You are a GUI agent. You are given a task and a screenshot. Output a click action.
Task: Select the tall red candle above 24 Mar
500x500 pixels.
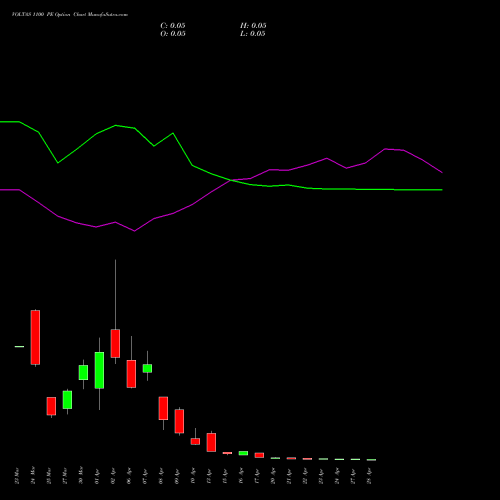coord(35,337)
